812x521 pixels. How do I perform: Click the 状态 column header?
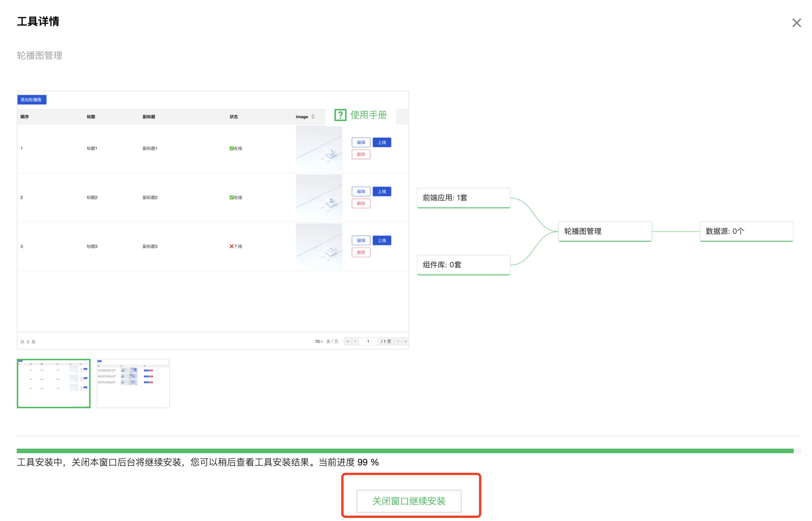pos(234,117)
